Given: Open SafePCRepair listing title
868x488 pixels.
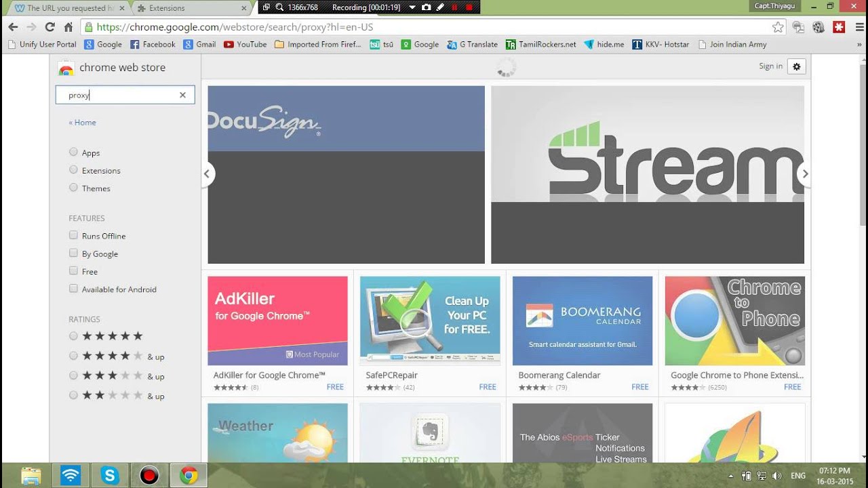Looking at the screenshot, I should (391, 375).
